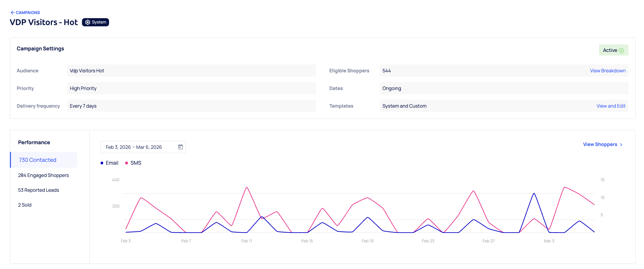Click the View Shoppers chevron arrow
Image resolution: width=644 pixels, height=269 pixels.
tap(621, 145)
